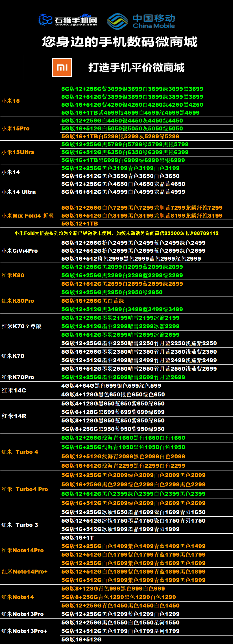Click Turbo 3 row 5G版12+256G冰钛1650
Viewport: 233px width, 644px height.
(x=146, y=512)
